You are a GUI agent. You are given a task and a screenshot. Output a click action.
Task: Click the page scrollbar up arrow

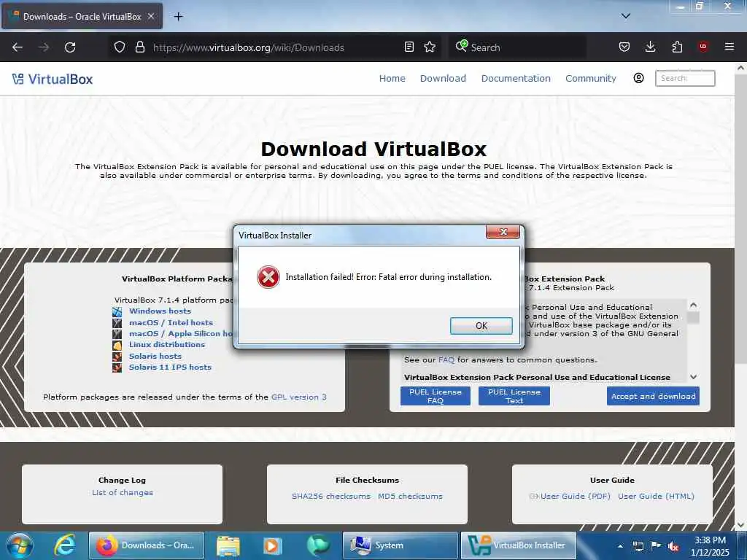(x=740, y=68)
